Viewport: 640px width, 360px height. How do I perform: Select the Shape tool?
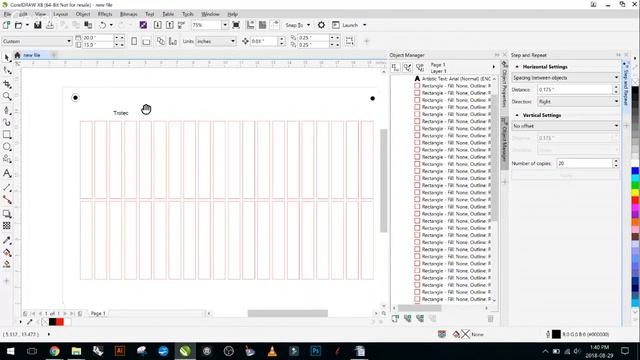coord(7,71)
